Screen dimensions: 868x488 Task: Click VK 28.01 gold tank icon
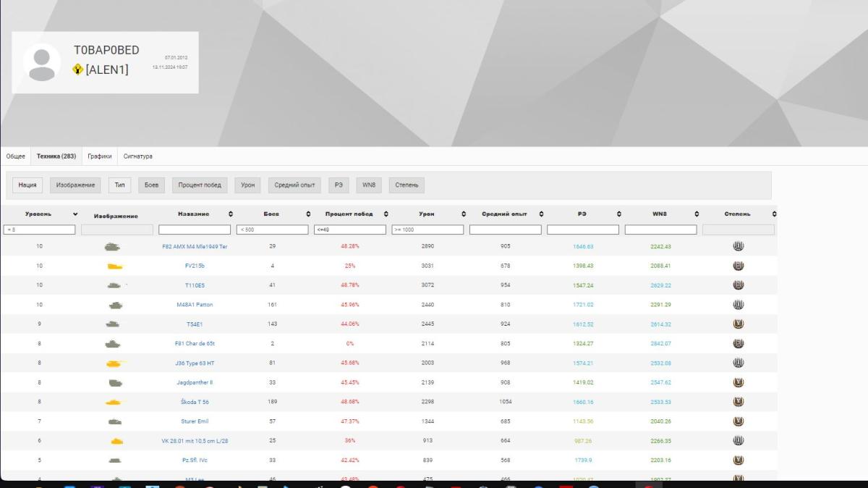(116, 441)
